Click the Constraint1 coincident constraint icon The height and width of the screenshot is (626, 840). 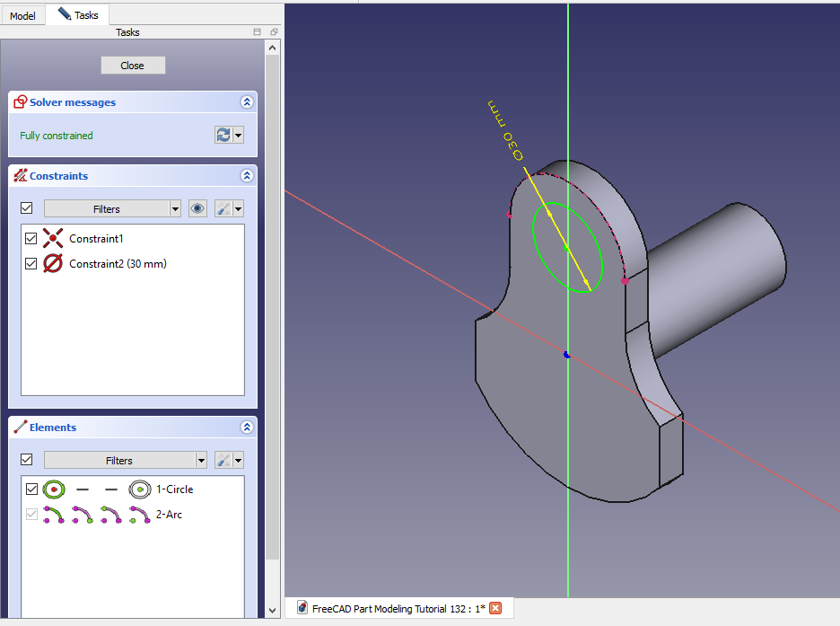coord(54,239)
